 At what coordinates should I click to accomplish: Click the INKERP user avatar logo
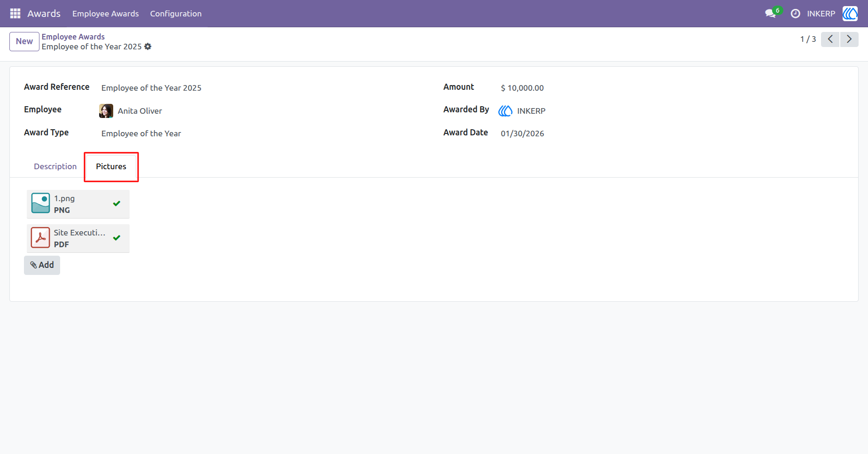coord(850,14)
